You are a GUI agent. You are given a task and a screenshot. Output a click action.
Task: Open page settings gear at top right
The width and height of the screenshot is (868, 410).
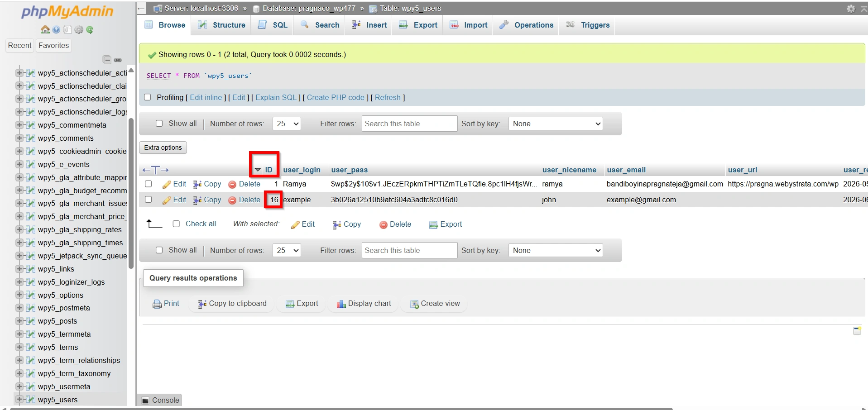(851, 9)
